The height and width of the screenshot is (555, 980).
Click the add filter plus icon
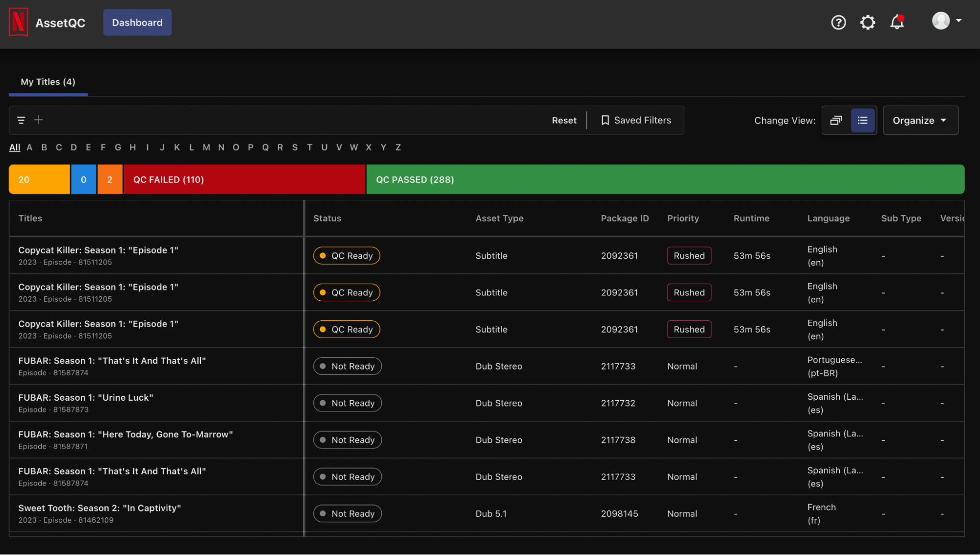[x=38, y=120]
